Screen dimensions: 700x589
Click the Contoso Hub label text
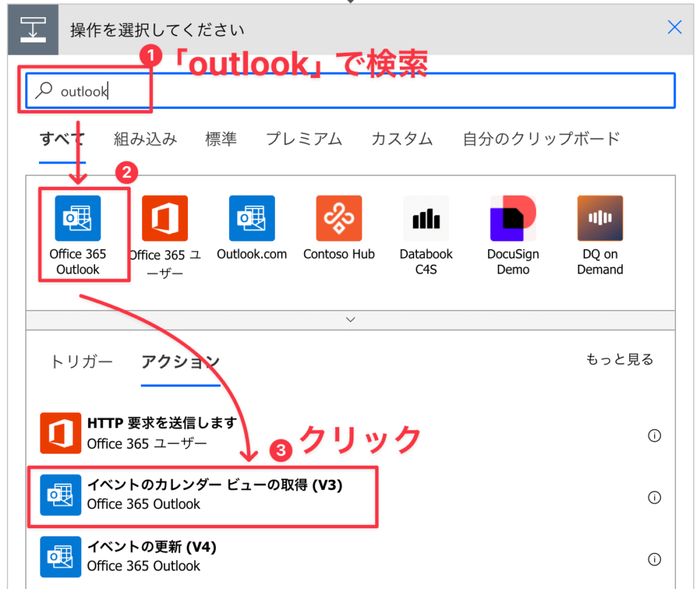coord(339,254)
